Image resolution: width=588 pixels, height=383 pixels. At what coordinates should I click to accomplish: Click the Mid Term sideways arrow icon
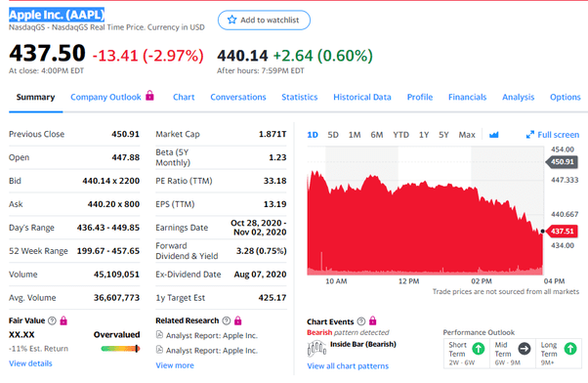coord(525,349)
